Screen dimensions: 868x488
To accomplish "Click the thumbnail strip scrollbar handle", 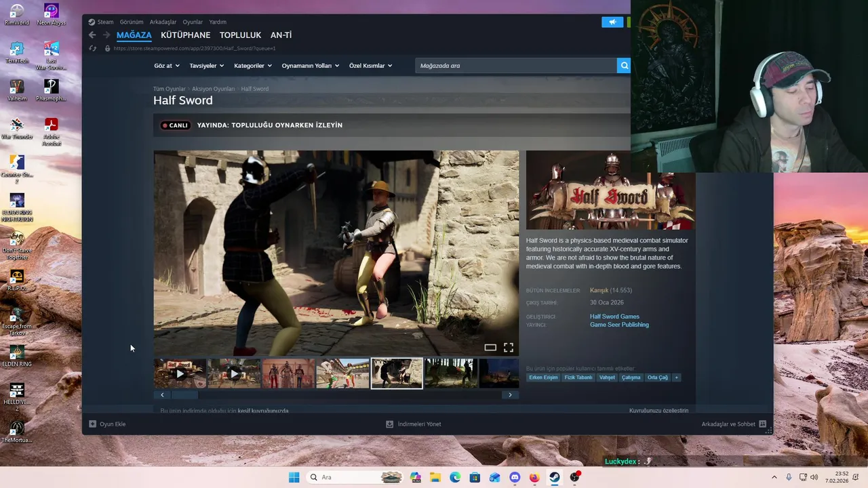I will point(184,394).
